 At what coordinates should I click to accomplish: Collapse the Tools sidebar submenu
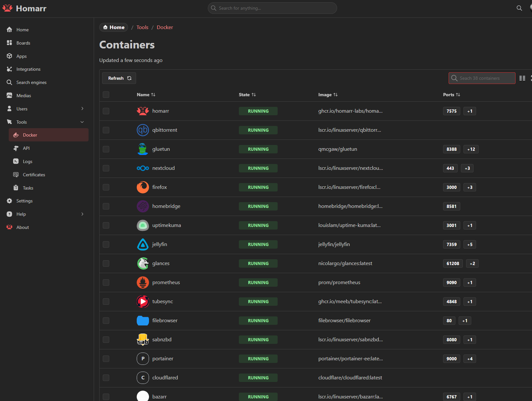pyautogui.click(x=82, y=122)
